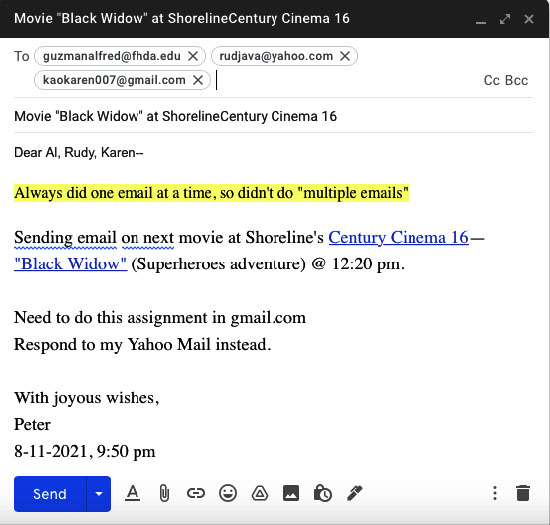The width and height of the screenshot is (550, 525).
Task: Open the Century Cinema 16 link
Action: coord(398,238)
